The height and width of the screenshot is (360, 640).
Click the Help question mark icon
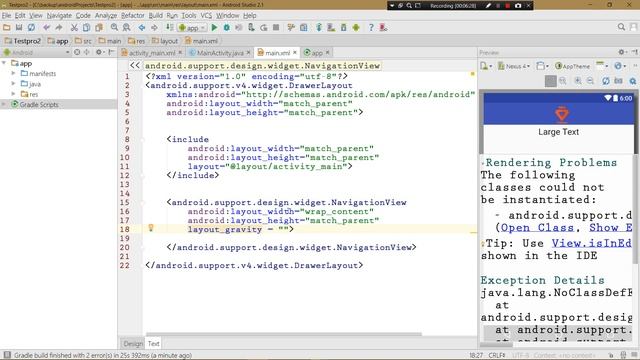coord(371,28)
